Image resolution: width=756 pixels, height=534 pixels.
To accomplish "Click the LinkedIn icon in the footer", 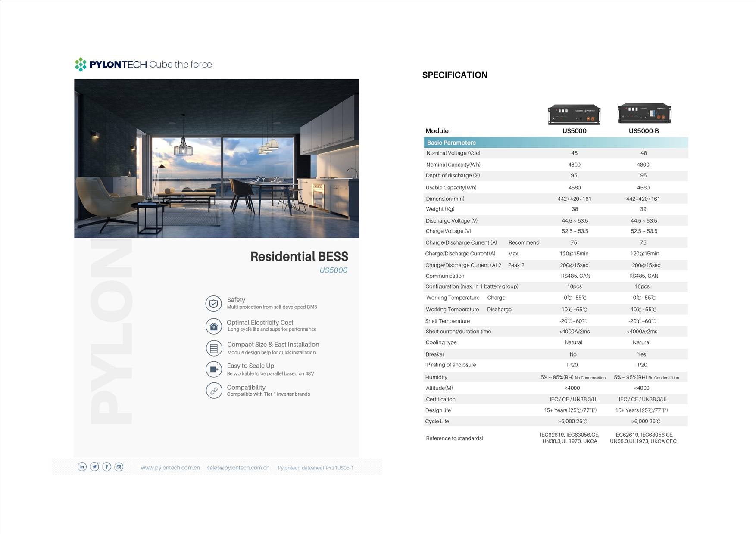I will click(82, 467).
